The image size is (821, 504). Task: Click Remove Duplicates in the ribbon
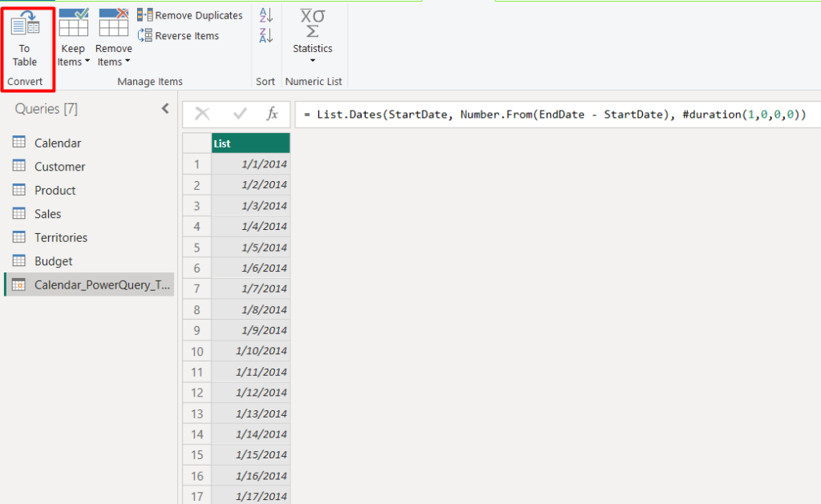click(x=190, y=15)
